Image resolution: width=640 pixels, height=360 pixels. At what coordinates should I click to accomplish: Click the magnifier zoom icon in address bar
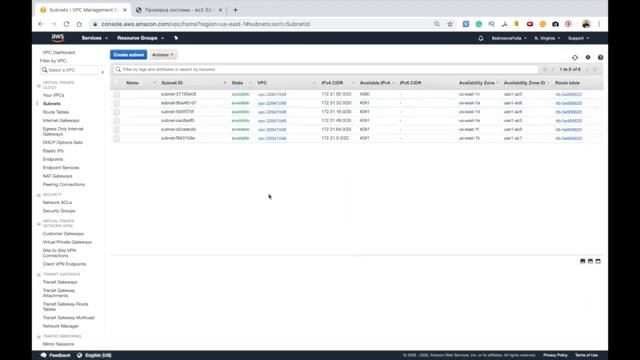tap(437, 24)
